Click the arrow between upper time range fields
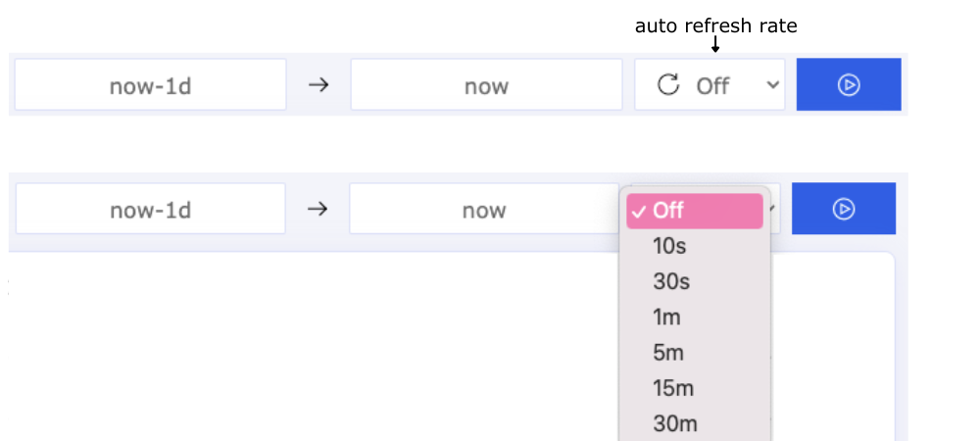 pyautogui.click(x=318, y=84)
